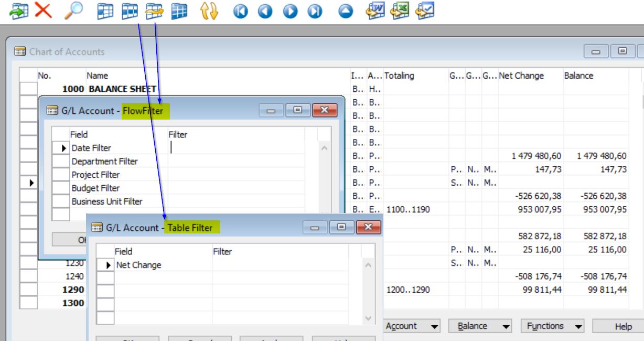Screen dimensions: 644x341
Task: Close the FlowFilter window
Action: (325, 110)
